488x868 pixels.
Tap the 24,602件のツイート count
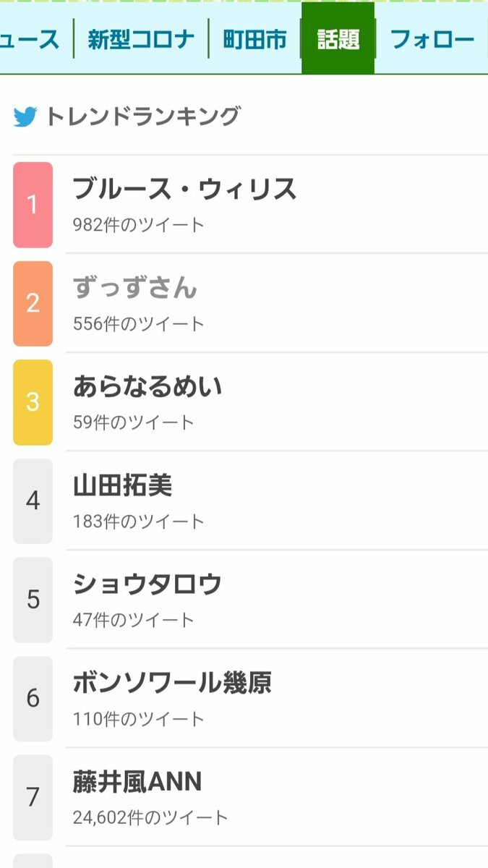coord(150,818)
